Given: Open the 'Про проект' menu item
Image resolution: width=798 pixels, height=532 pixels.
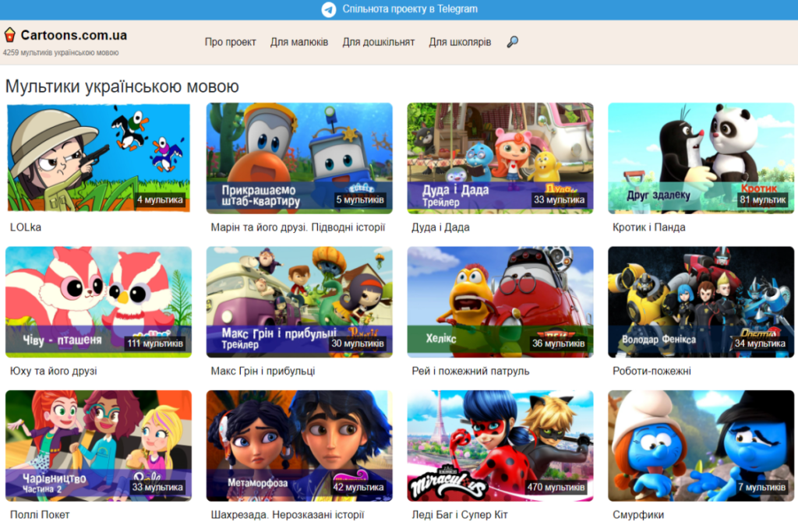Looking at the screenshot, I should point(230,42).
